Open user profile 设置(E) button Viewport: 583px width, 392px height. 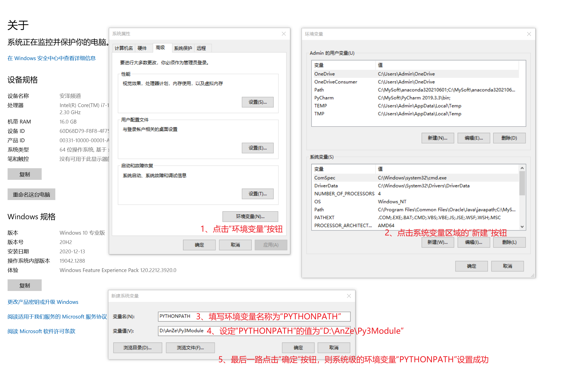click(258, 148)
